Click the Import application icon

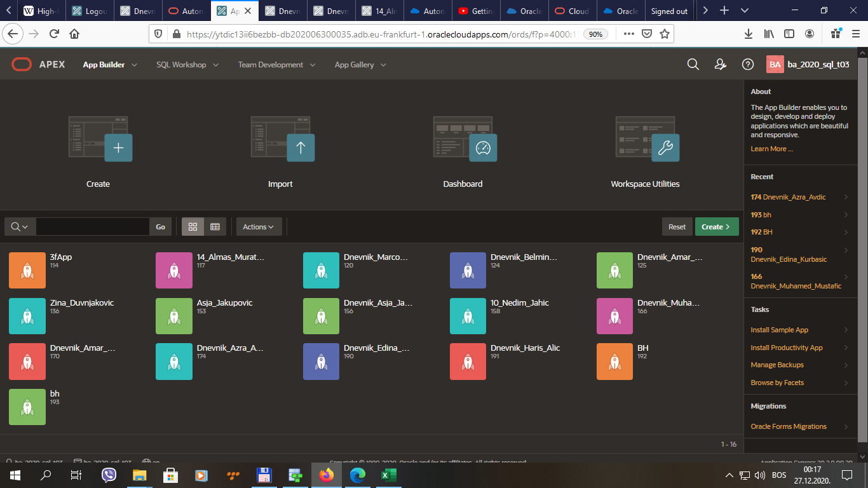tap(283, 138)
